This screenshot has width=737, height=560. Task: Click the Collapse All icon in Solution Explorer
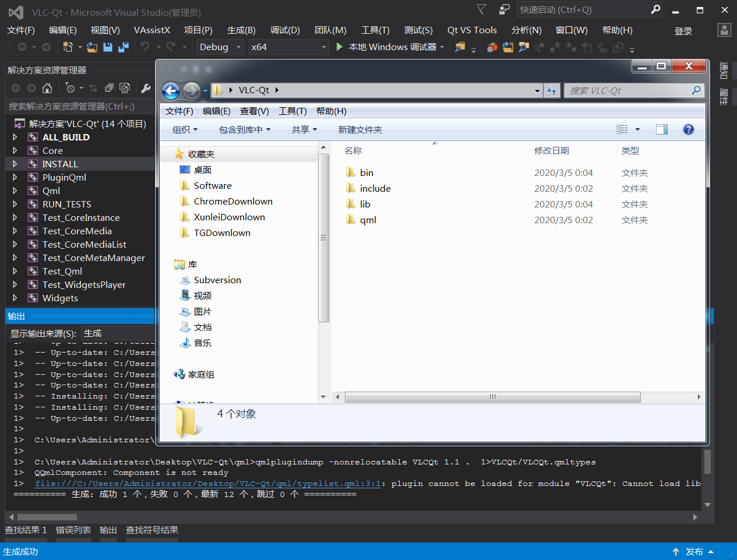click(108, 87)
